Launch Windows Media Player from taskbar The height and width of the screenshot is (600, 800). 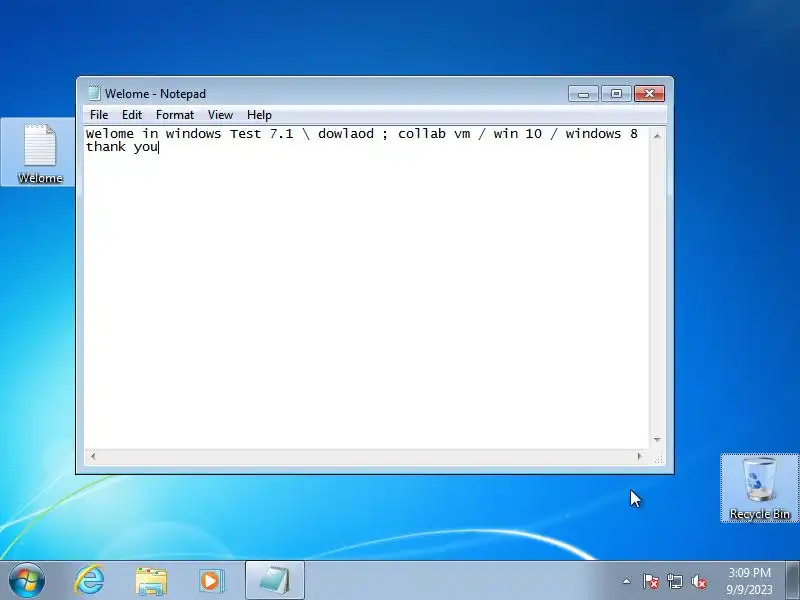point(211,581)
